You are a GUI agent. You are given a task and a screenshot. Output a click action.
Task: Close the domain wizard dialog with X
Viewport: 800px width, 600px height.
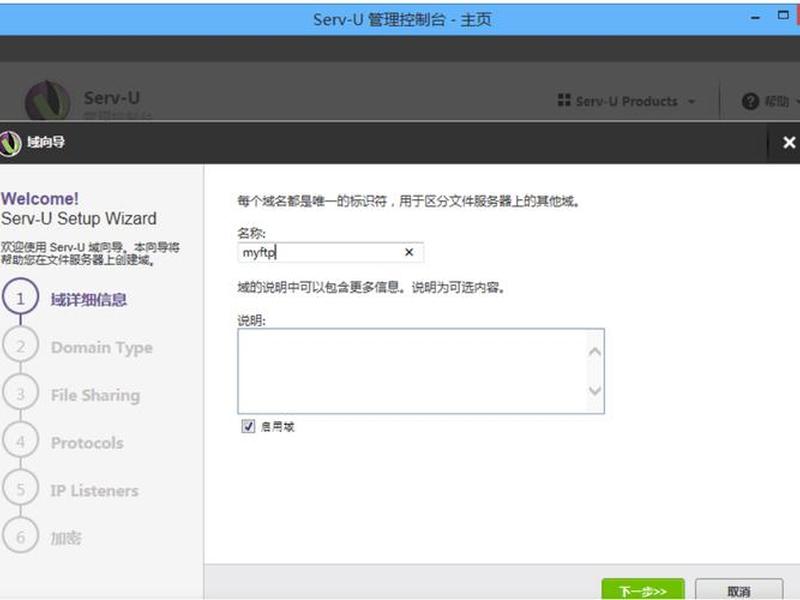tap(789, 142)
